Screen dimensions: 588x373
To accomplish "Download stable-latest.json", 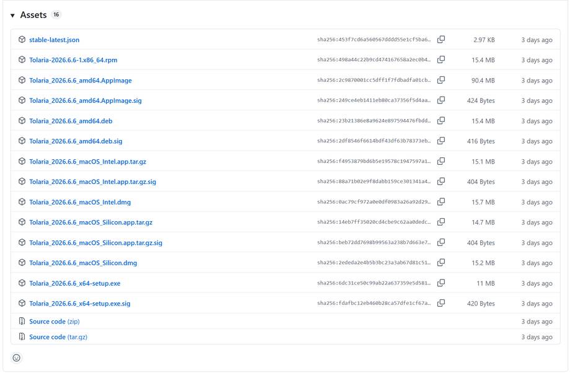I will click(55, 40).
